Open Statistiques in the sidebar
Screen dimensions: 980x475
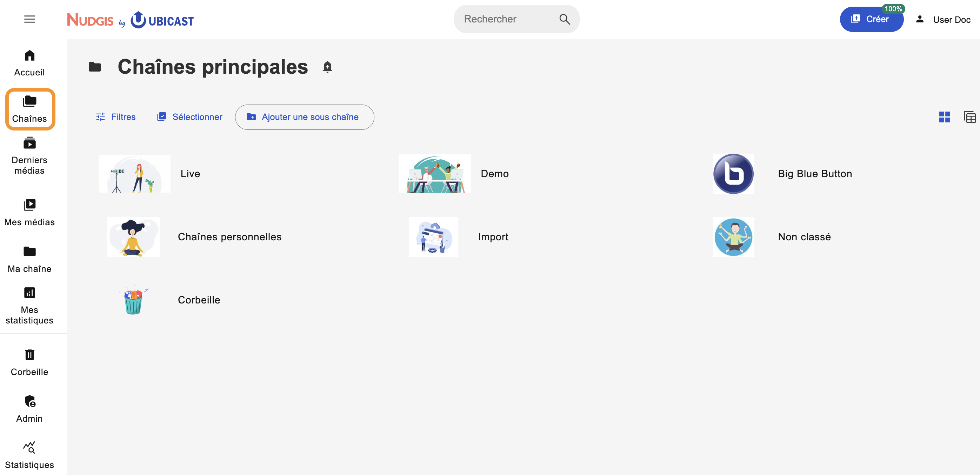coord(29,456)
